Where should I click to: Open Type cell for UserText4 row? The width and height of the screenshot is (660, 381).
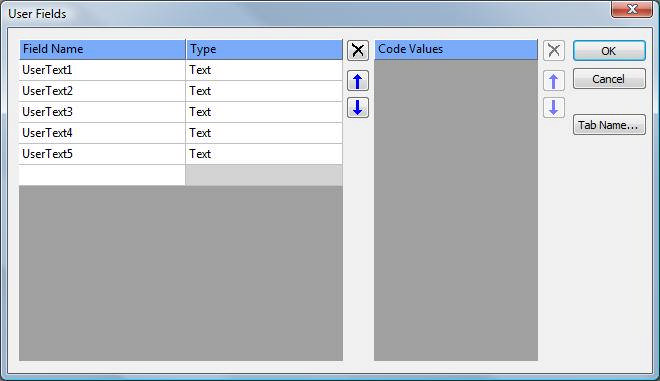[x=264, y=133]
